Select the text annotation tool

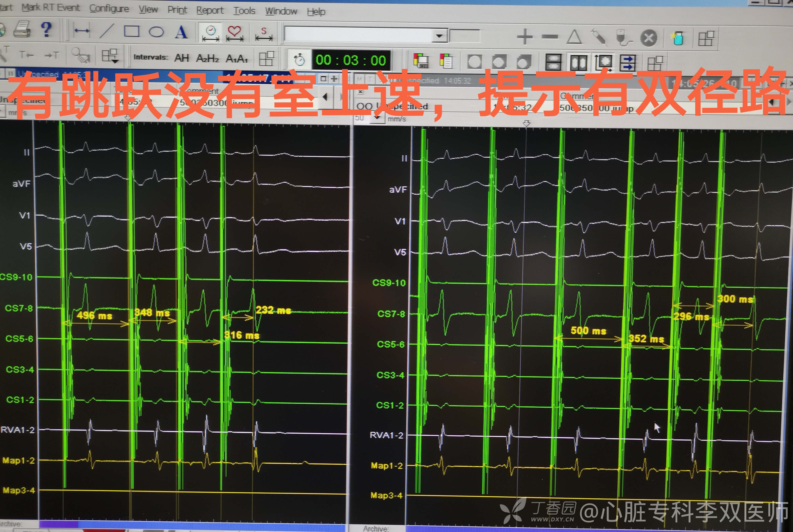[181, 32]
